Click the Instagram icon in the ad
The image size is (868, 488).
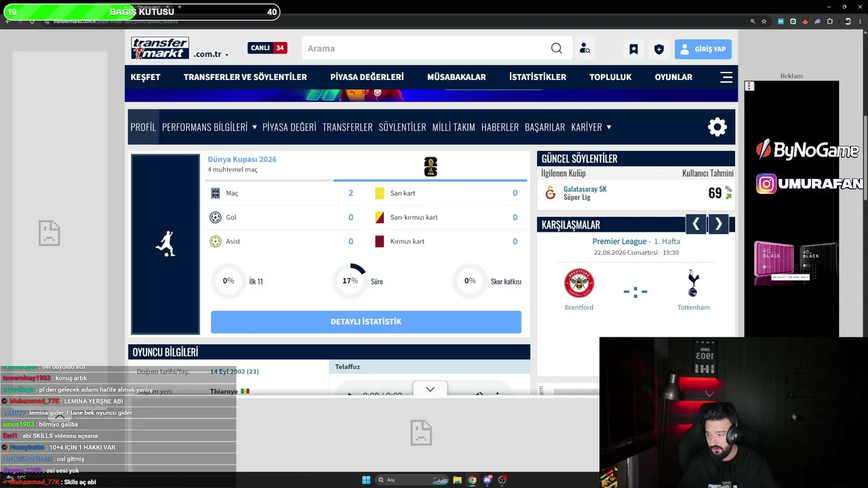766,184
